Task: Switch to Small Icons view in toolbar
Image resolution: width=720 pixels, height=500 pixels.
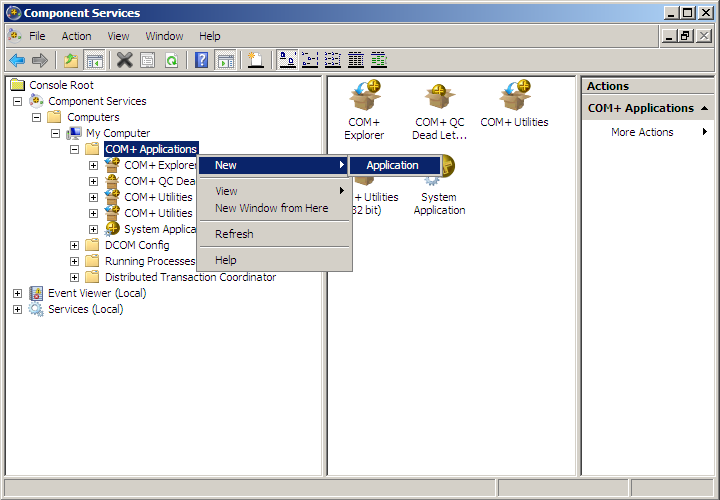Action: tap(310, 60)
